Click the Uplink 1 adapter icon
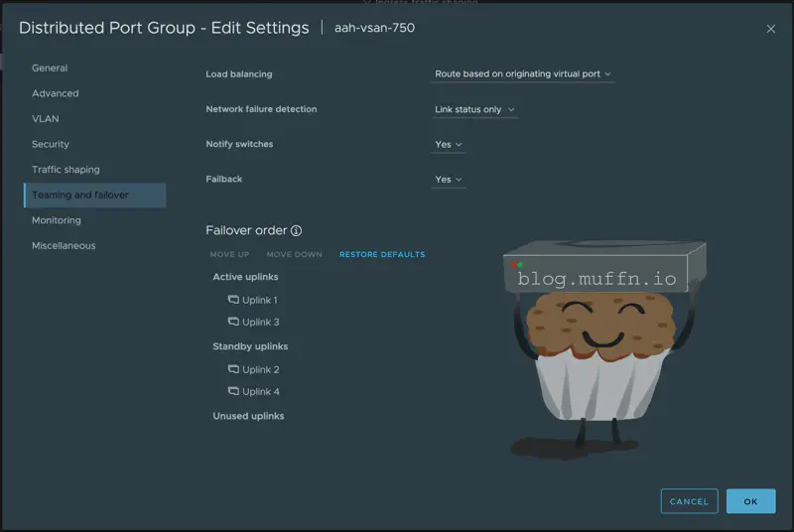This screenshot has height=532, width=794. click(x=234, y=300)
